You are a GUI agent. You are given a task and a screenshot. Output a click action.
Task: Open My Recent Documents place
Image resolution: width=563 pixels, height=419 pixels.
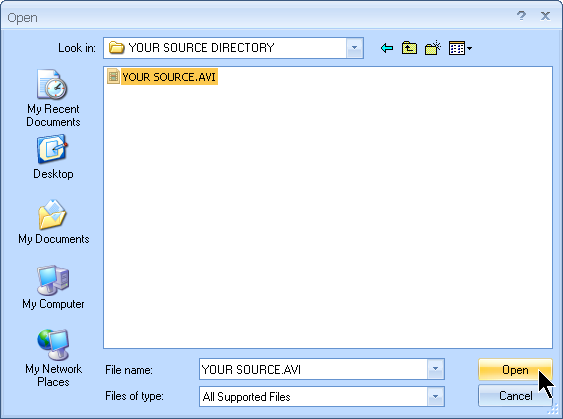53,98
